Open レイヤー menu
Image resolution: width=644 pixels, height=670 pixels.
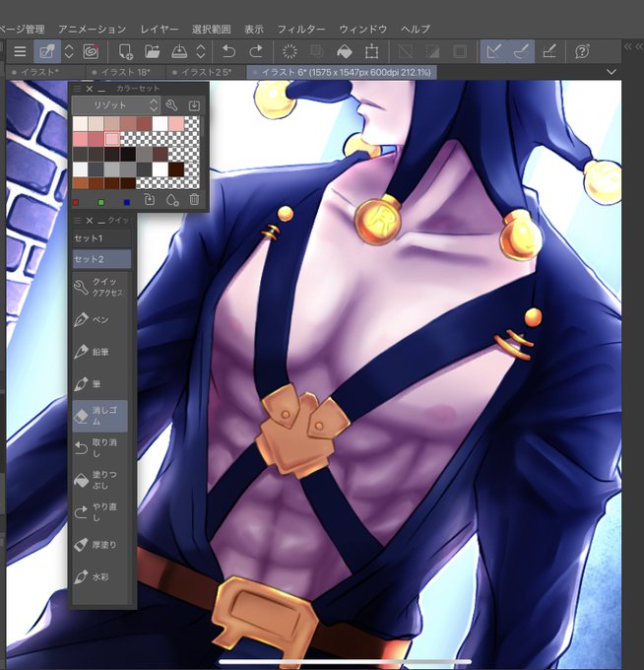click(160, 29)
